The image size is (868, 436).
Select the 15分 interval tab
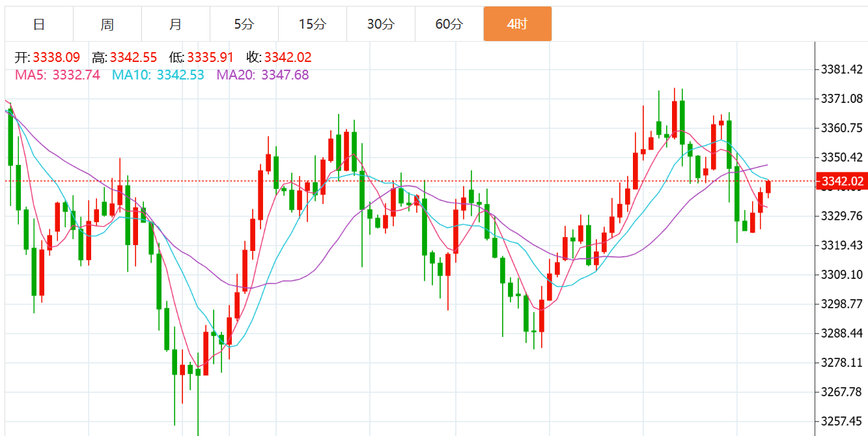coord(312,24)
